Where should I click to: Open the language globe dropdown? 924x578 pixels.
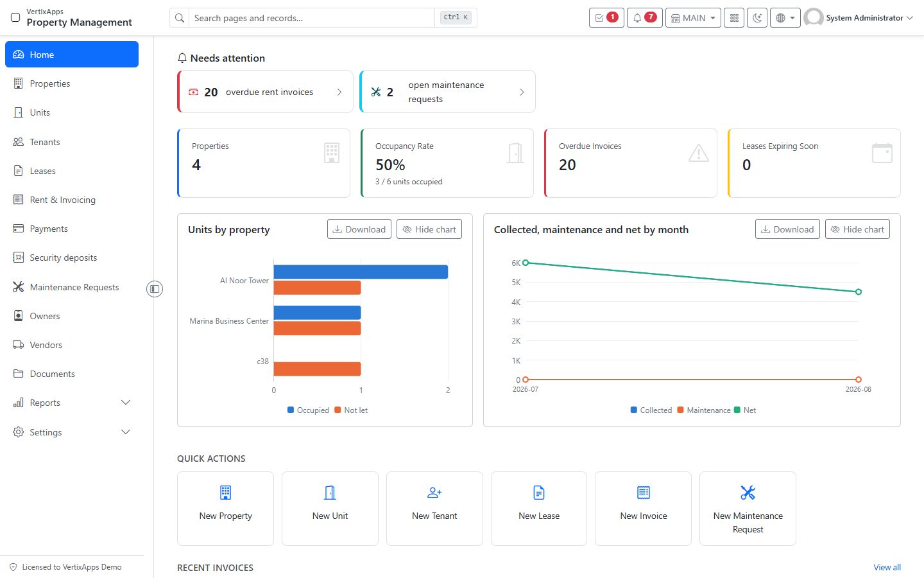point(785,18)
